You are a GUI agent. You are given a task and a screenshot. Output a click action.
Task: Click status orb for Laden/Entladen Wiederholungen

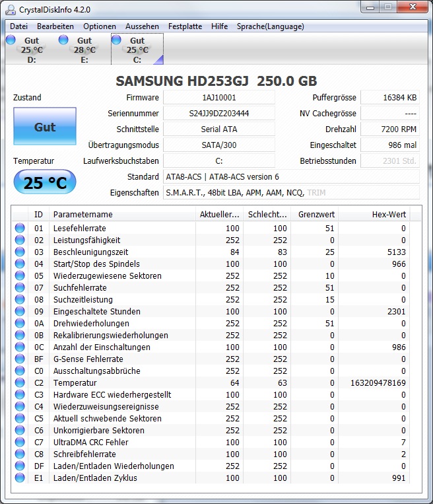point(20,466)
